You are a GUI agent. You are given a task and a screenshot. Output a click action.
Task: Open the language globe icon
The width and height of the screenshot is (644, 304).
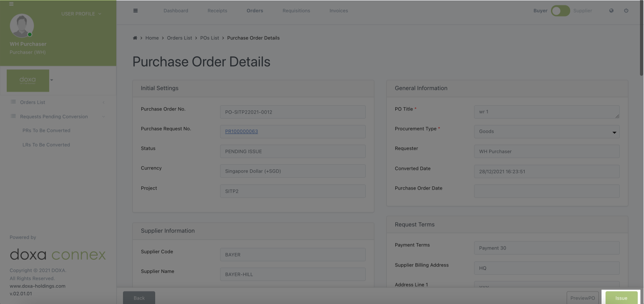tap(611, 11)
